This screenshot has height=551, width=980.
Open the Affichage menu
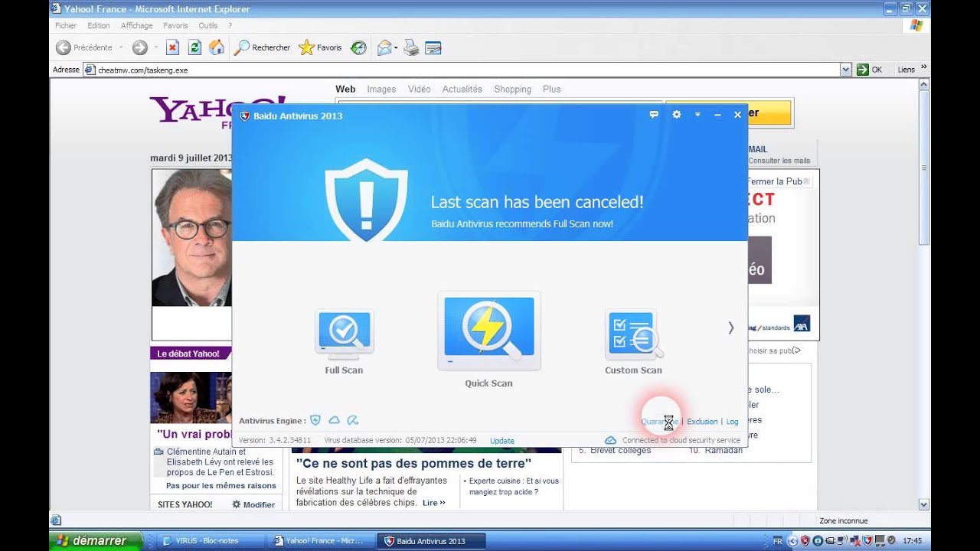click(137, 25)
